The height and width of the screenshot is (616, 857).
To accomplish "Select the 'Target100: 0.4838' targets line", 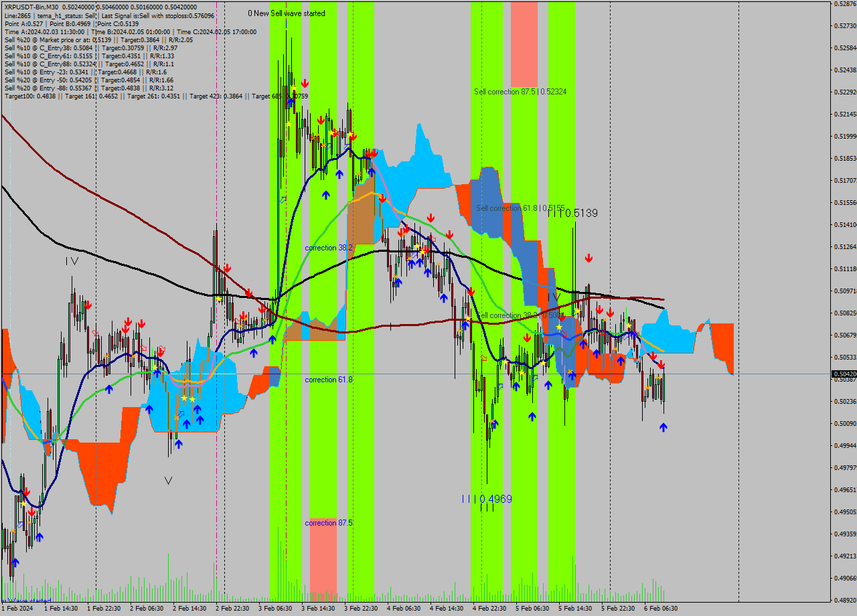I will [x=156, y=96].
